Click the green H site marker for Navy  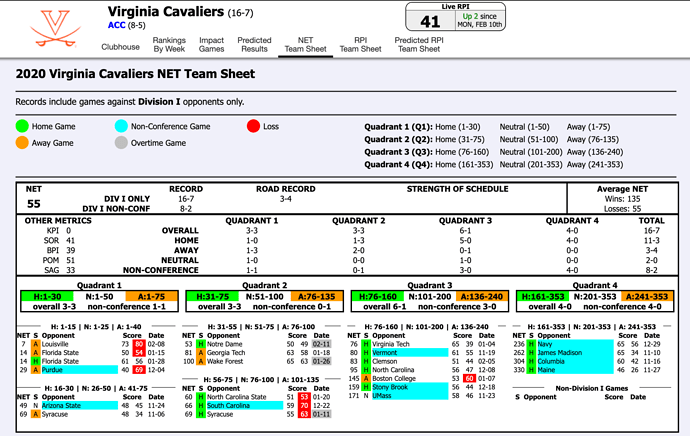(x=531, y=344)
